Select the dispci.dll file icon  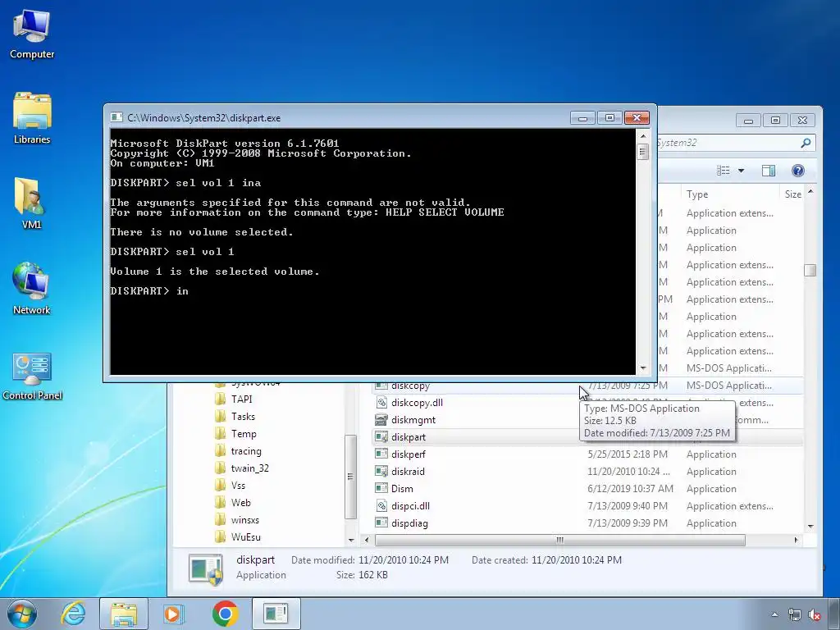(x=381, y=505)
